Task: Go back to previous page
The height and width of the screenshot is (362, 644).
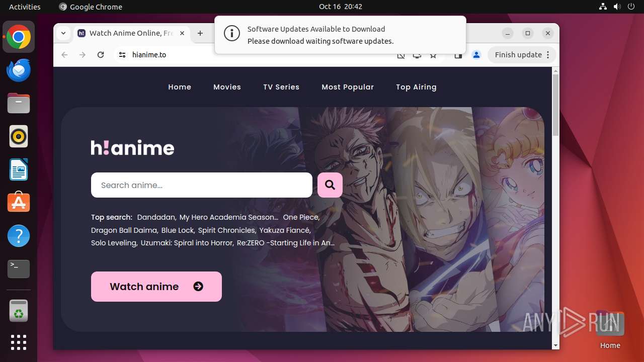Action: point(64,55)
